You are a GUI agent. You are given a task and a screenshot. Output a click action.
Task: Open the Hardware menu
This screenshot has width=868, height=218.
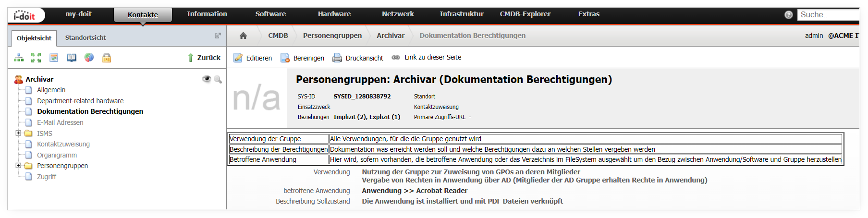point(334,14)
